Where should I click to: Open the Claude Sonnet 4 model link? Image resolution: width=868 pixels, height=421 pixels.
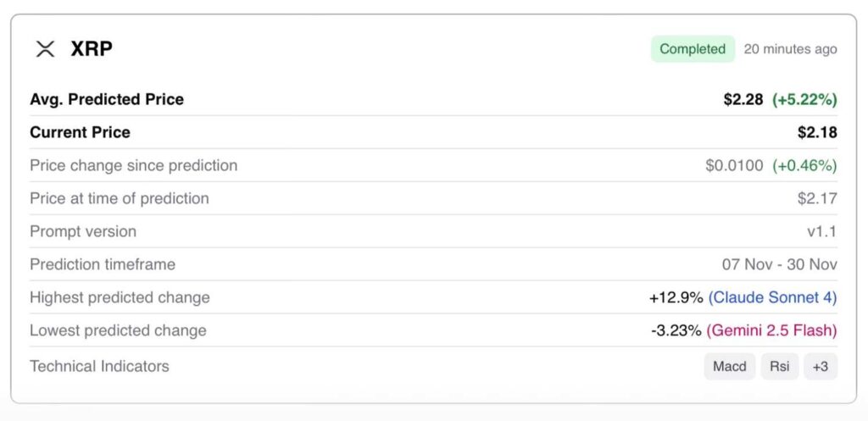click(772, 297)
